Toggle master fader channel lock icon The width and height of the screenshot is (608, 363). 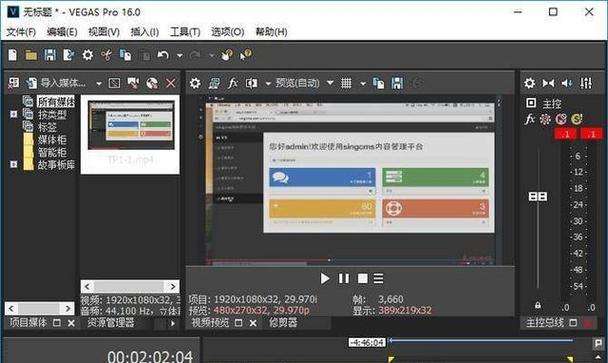[x=537, y=305]
